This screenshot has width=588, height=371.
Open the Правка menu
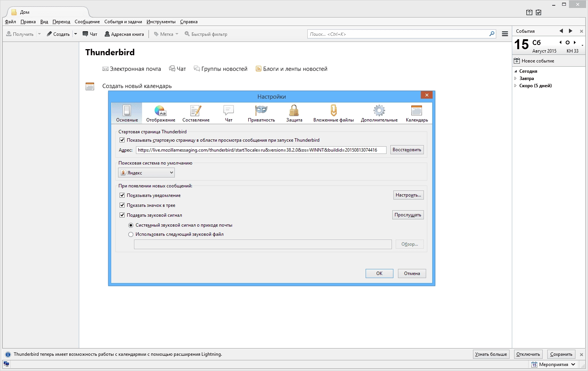pos(28,22)
